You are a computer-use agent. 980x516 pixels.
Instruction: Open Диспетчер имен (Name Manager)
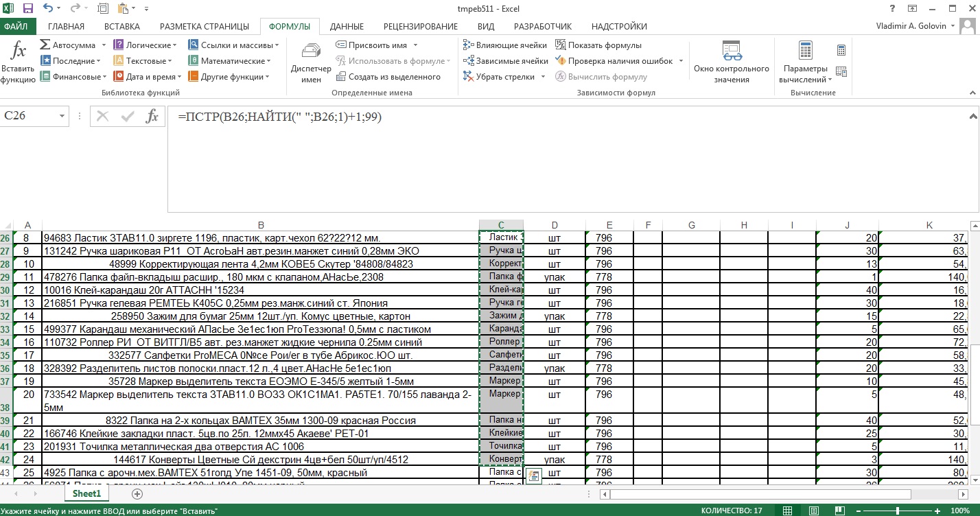coord(311,61)
